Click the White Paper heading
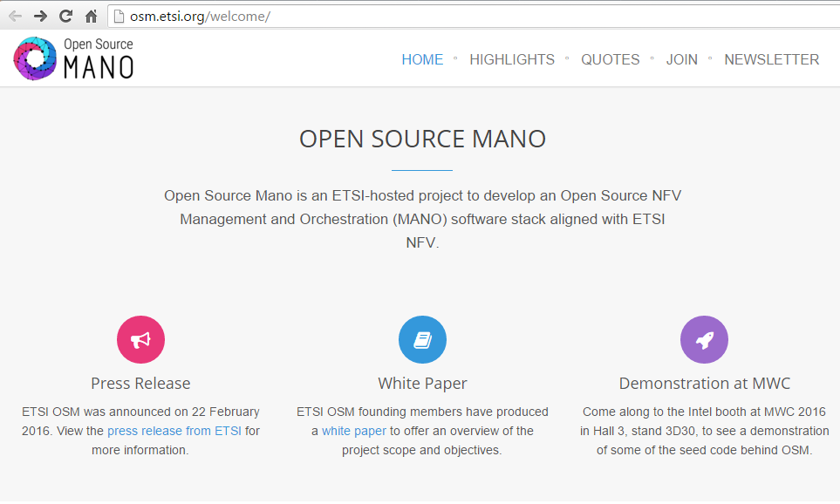 click(422, 384)
